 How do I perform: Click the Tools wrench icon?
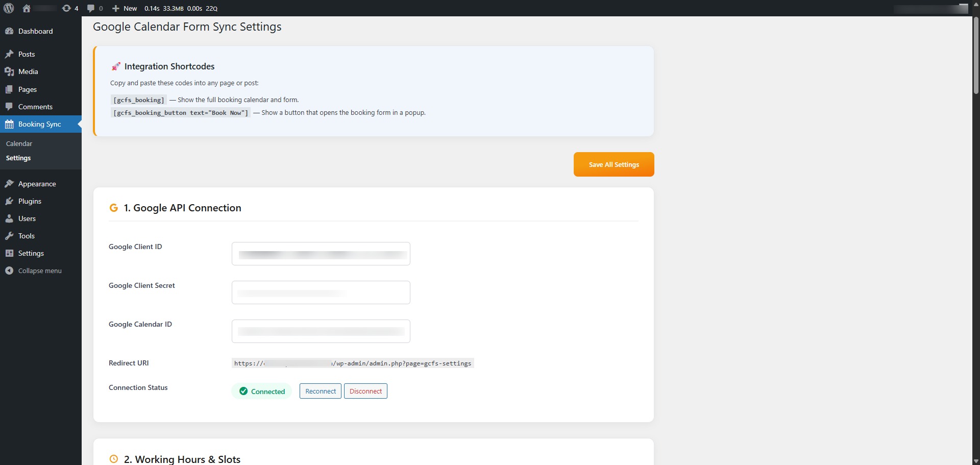coord(9,236)
